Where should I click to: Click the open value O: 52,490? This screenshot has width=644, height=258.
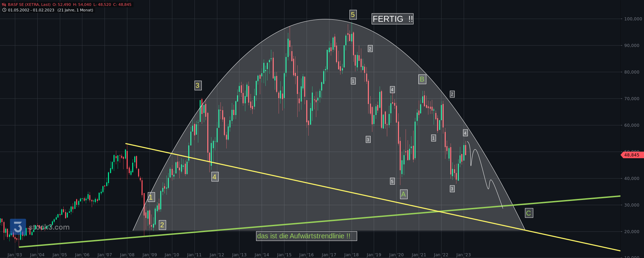tap(62, 5)
